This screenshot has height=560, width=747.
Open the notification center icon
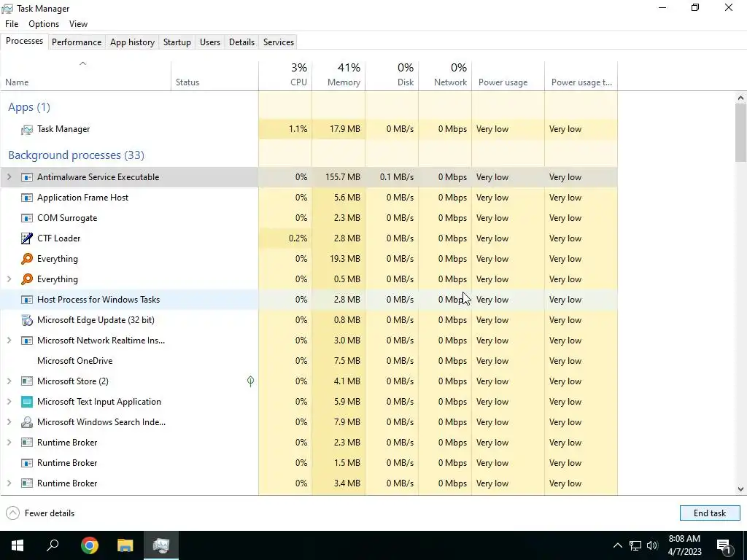click(x=724, y=545)
